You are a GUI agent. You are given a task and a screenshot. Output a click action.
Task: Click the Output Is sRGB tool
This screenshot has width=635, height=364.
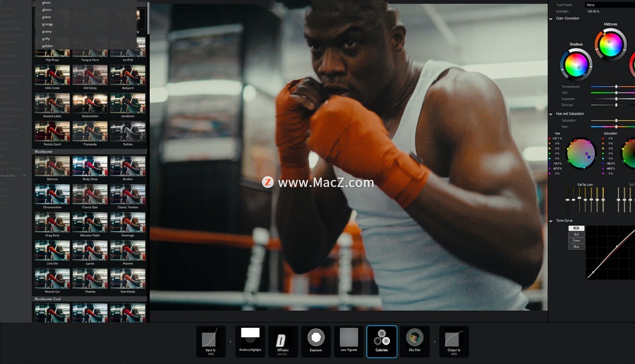454,341
